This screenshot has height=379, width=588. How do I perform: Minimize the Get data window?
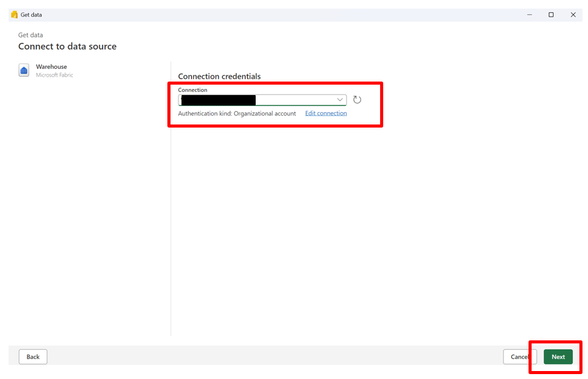pyautogui.click(x=530, y=15)
